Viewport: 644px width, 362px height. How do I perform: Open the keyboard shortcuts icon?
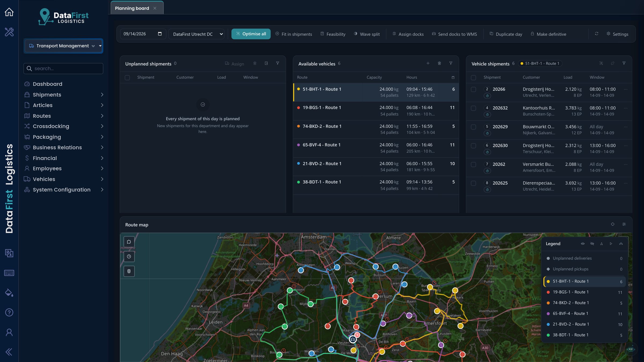9,273
